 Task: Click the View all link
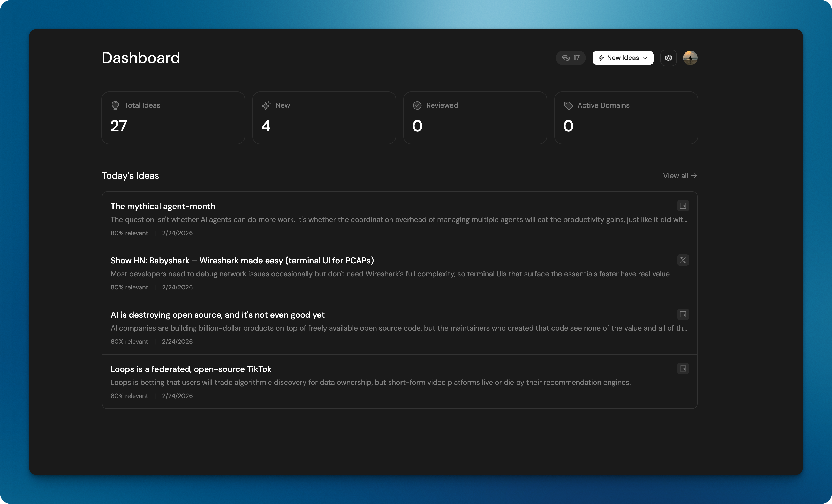tap(679, 175)
